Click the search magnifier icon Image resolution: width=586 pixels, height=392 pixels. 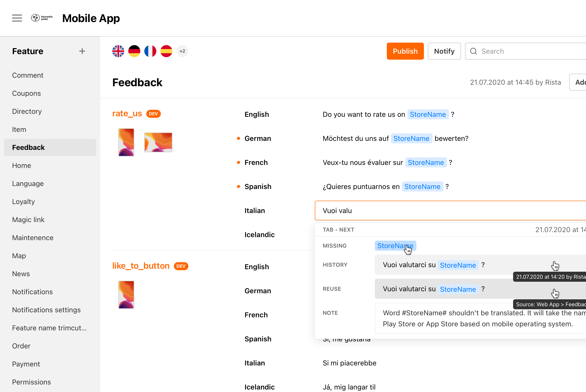click(x=474, y=51)
